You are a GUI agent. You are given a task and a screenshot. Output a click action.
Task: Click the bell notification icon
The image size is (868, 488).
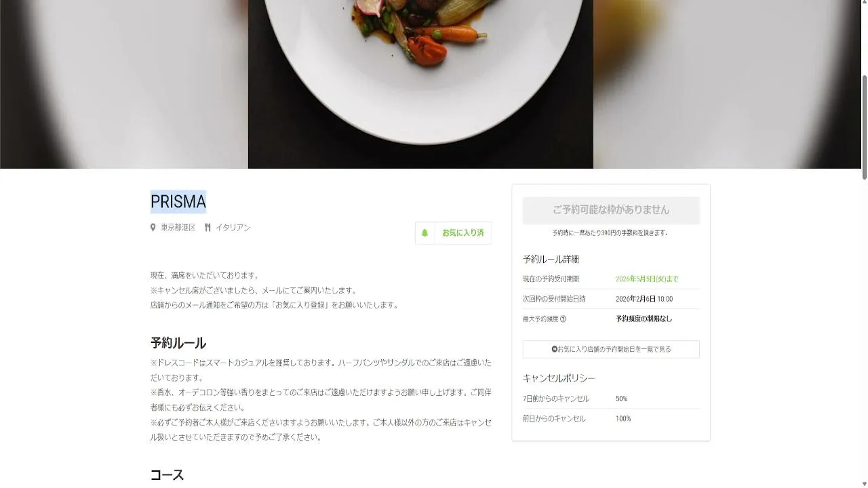coord(425,232)
